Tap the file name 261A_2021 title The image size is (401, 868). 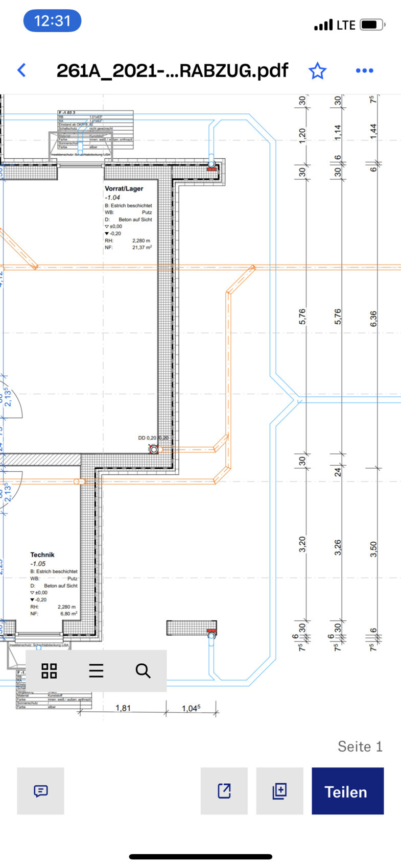tap(172, 70)
